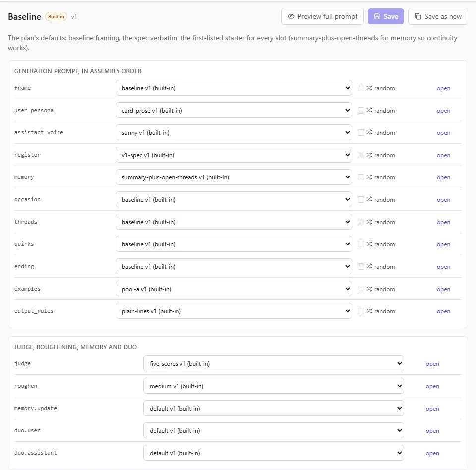The width and height of the screenshot is (476, 470).
Task: Click the shuffle icon in occasion row
Action: point(369,199)
